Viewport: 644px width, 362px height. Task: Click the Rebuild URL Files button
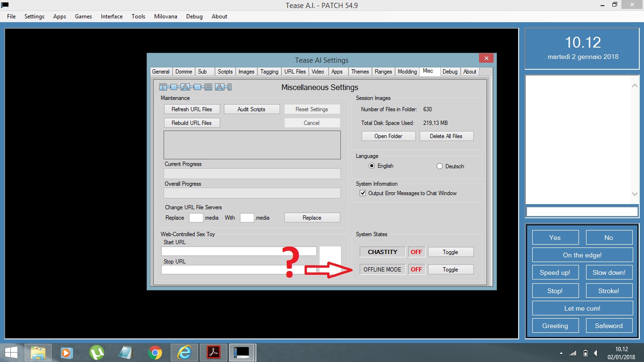click(x=192, y=123)
